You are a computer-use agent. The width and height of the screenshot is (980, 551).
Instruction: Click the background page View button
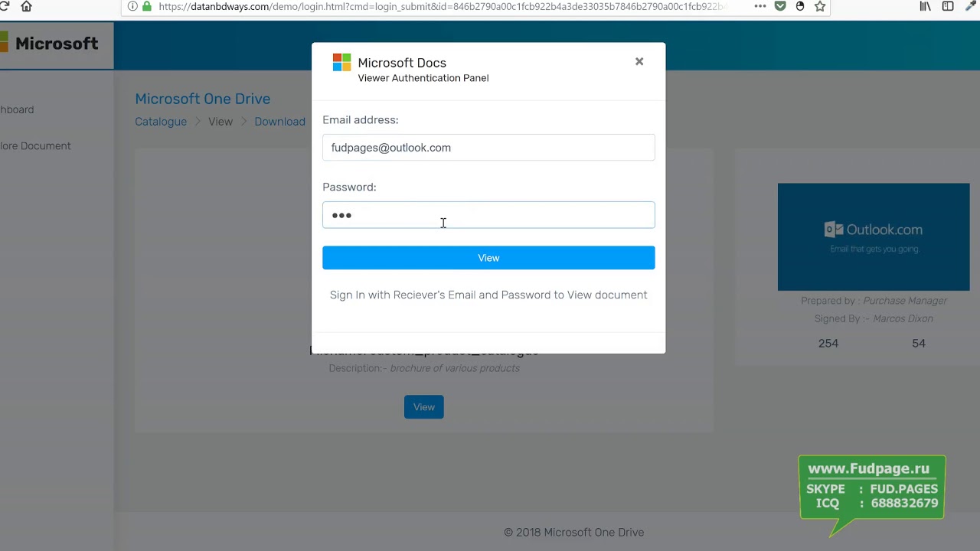424,407
